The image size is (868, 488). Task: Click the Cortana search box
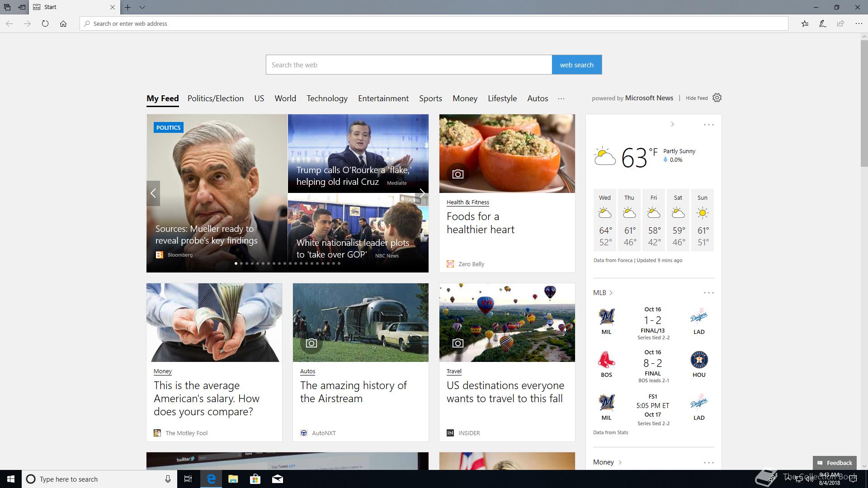tap(99, 479)
